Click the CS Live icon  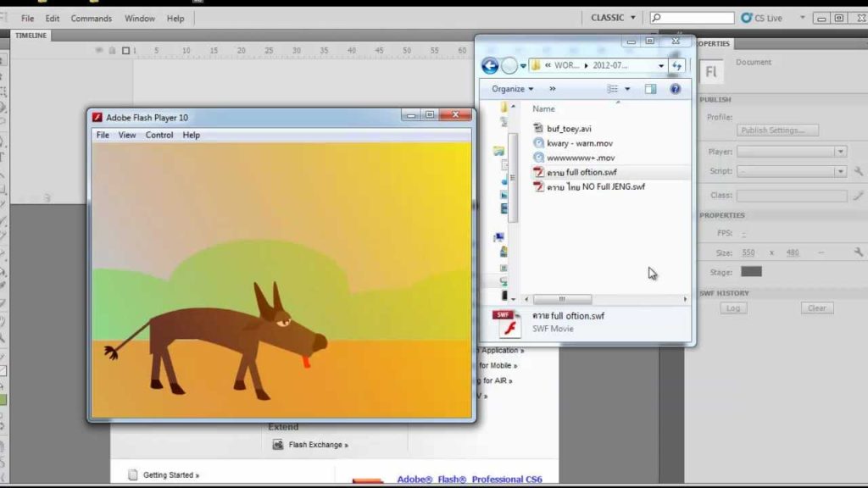[x=747, y=18]
